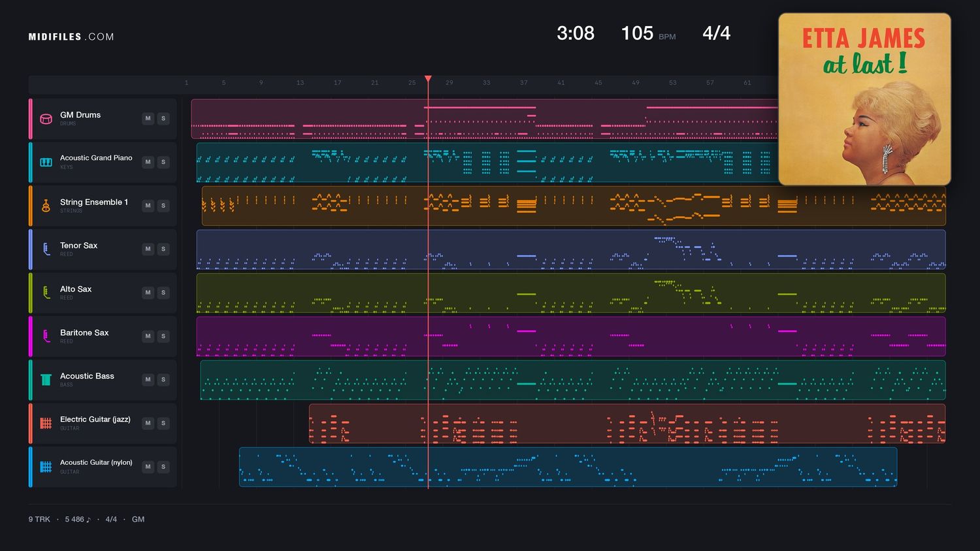Click the Acoustic Bass green MIDI clip

(x=573, y=380)
